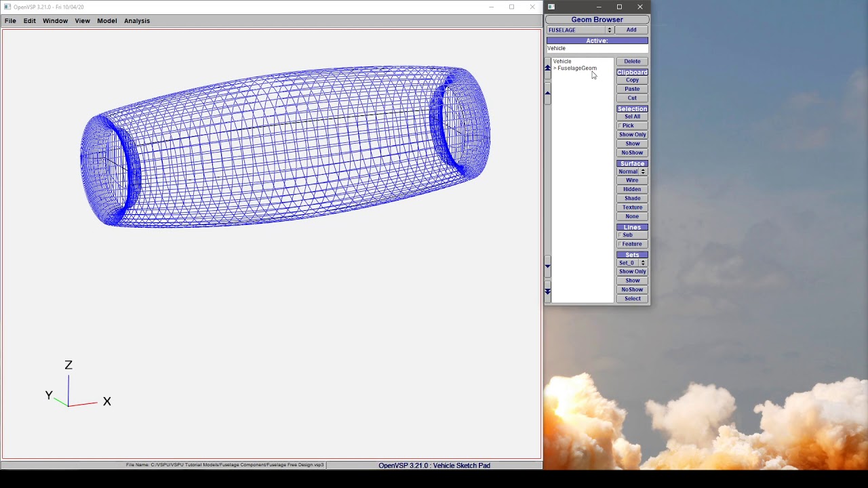Toggle the Sub lines checkbox
Screen dimensions: 868x488
tap(620, 235)
